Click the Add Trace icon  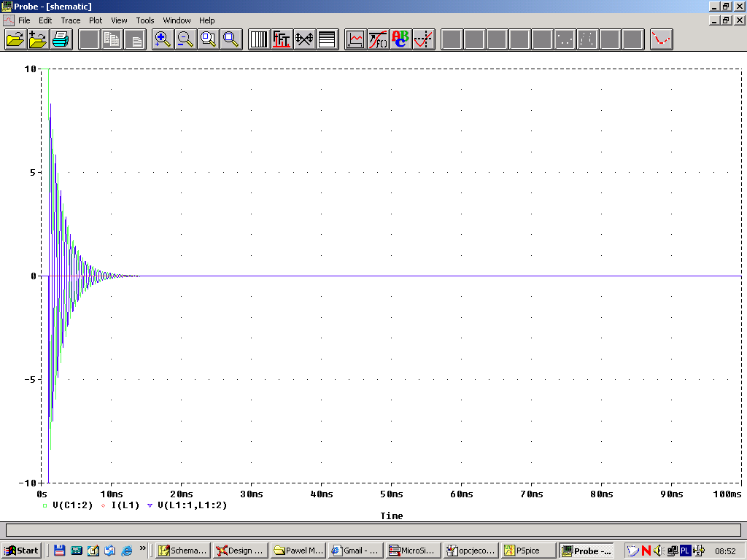tap(355, 39)
